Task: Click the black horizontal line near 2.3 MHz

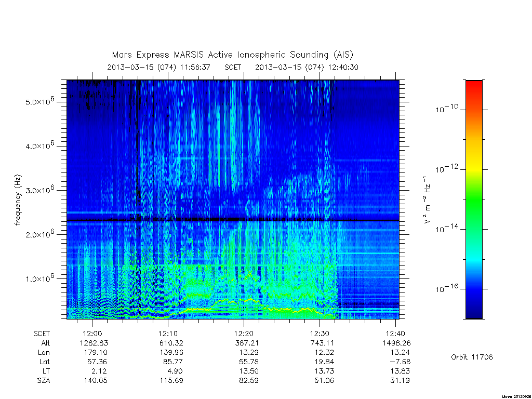Action: pos(233,220)
